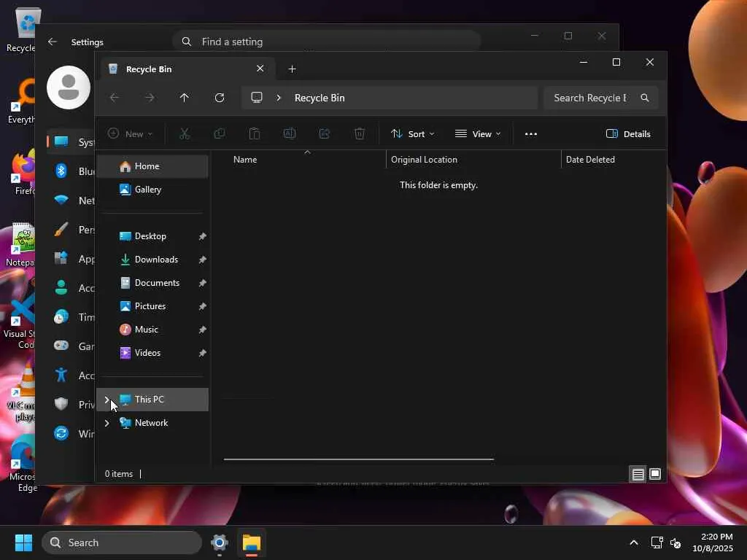Click the Rename icon in toolbar
The image size is (747, 560).
point(290,134)
